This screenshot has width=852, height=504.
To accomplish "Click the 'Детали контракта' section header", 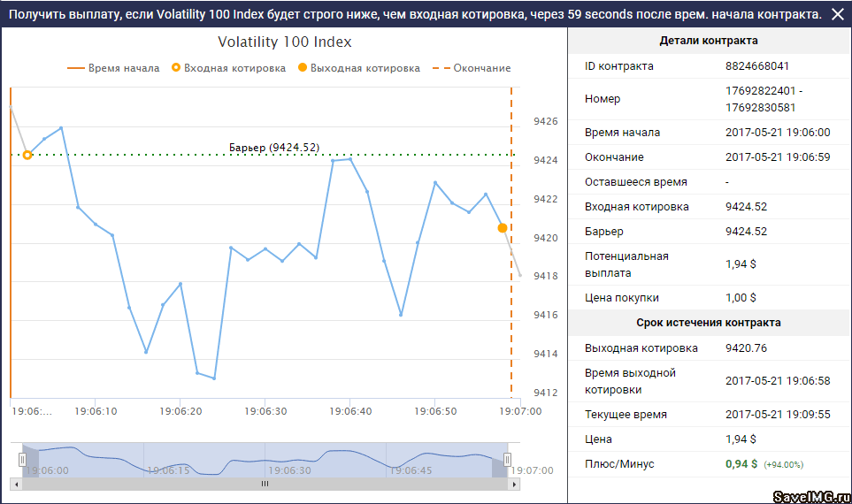I will [708, 41].
